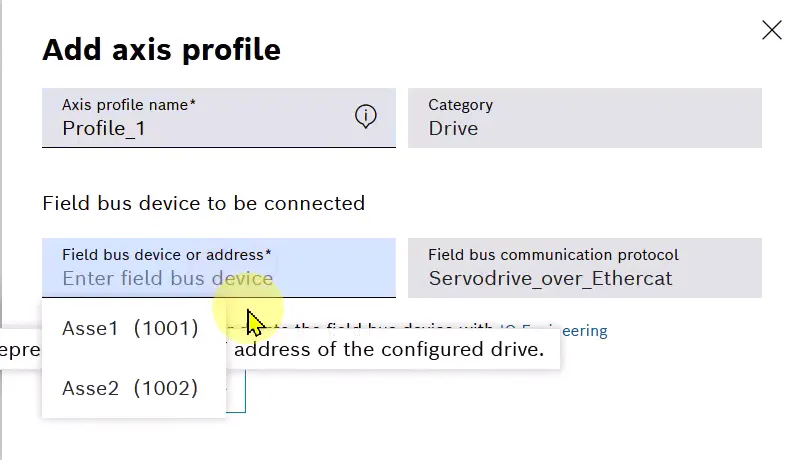This screenshot has width=799, height=460.
Task: Click the Add axis profile heading
Action: point(162,50)
